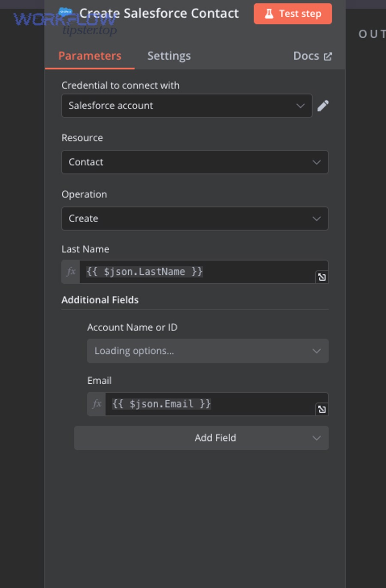Click the Salesforce cloud node icon
386x588 pixels.
(x=65, y=12)
